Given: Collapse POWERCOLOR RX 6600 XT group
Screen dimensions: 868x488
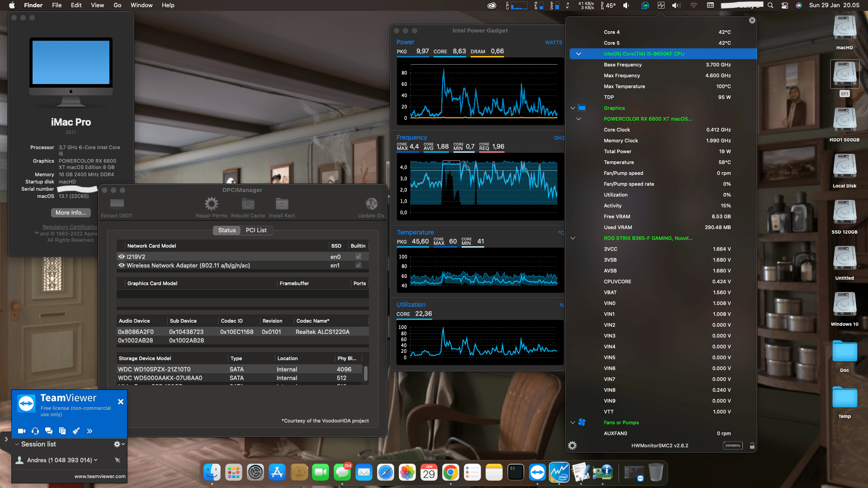Looking at the screenshot, I should click(x=578, y=119).
